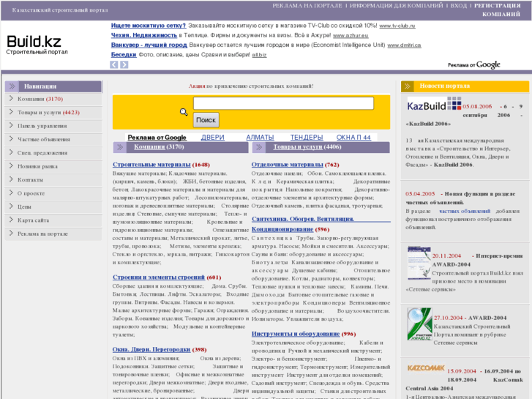Open Компании (3170) in navigation sidebar

(x=40, y=99)
